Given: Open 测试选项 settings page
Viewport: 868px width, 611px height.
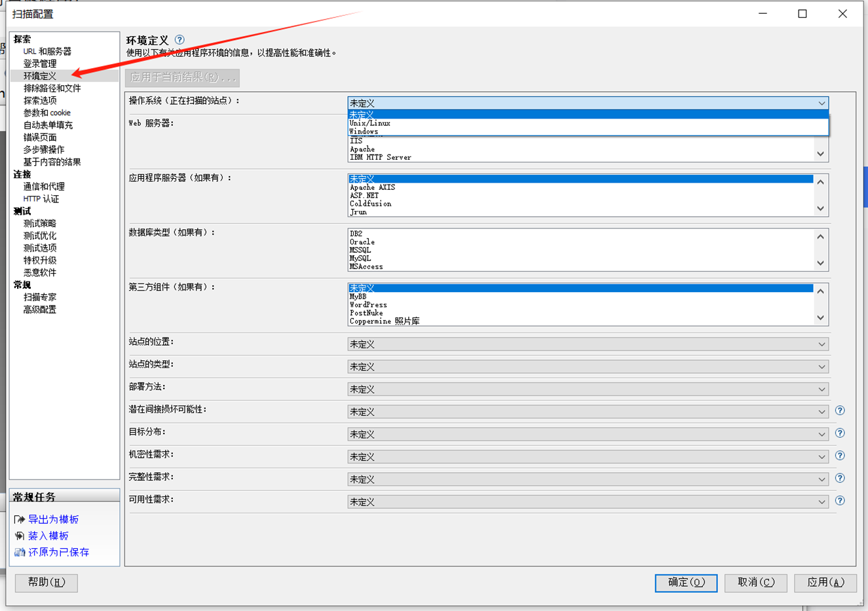Looking at the screenshot, I should coord(40,248).
